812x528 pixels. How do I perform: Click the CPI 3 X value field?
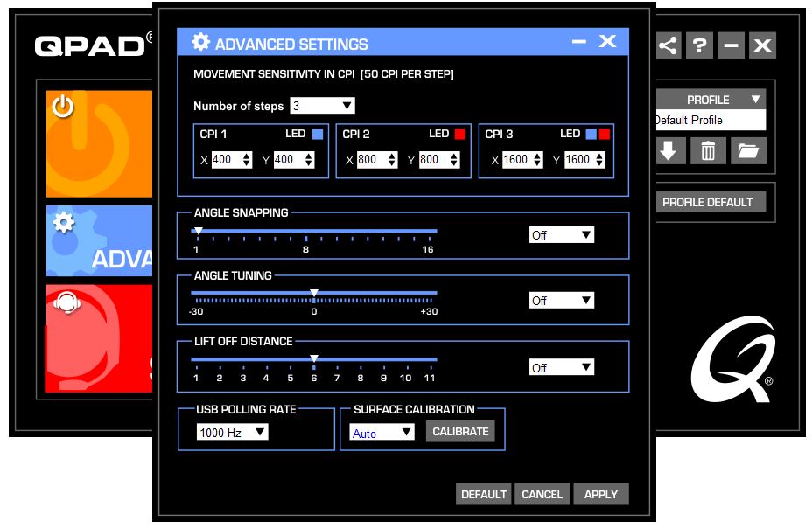517,160
